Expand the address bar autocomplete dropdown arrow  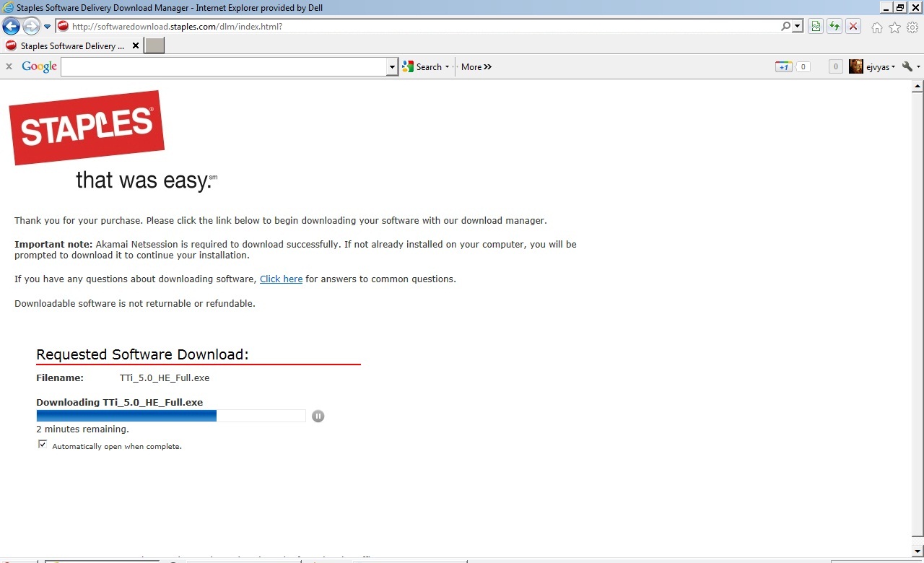[798, 27]
